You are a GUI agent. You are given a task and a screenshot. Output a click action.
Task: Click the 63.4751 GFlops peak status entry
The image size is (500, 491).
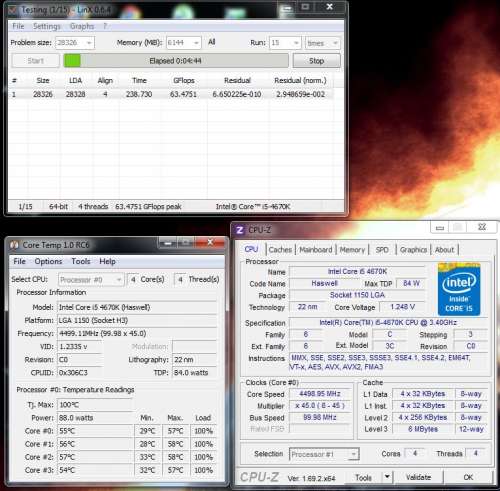coord(148,207)
